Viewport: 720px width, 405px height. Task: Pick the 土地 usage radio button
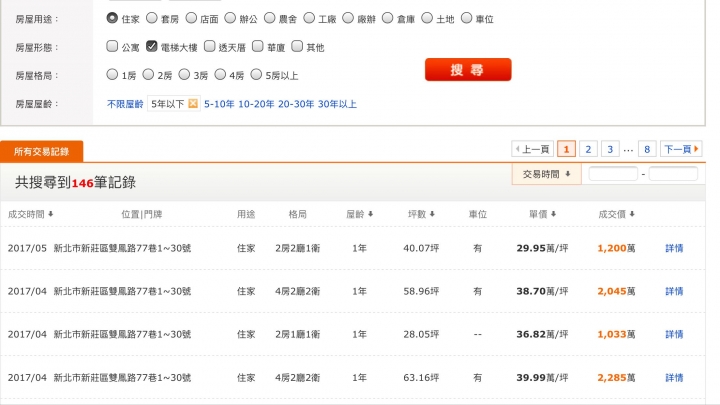tap(427, 18)
